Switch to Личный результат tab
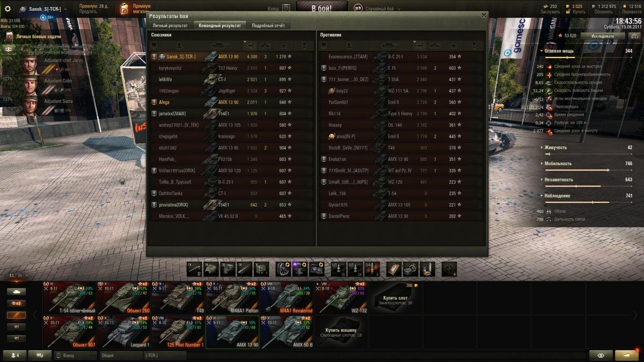This screenshot has width=644, height=362. [170, 25]
